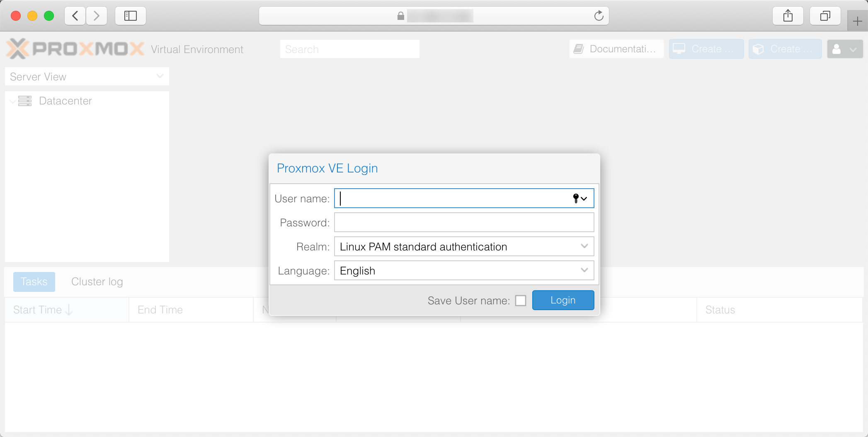Toggle the Safari sidebar icon

[131, 16]
